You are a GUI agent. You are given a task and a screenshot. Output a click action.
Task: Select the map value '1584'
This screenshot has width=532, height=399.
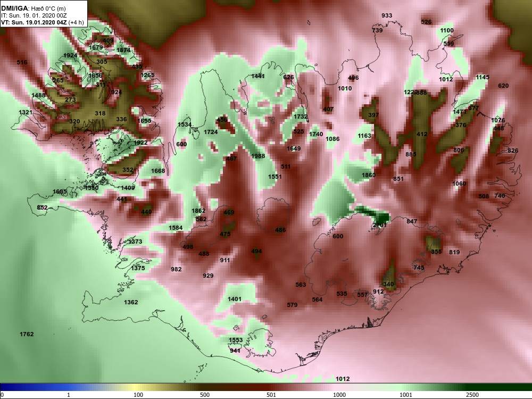pyautogui.click(x=176, y=228)
